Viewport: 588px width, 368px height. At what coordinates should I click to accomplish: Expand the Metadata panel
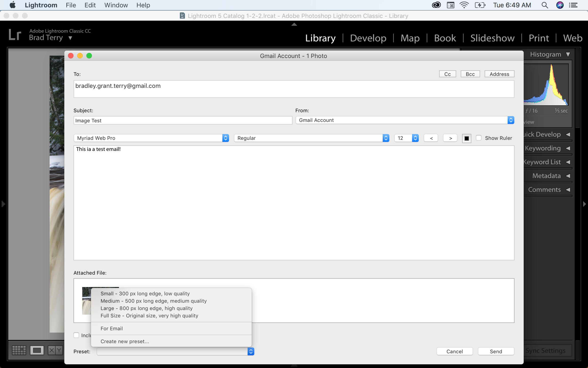coord(568,176)
